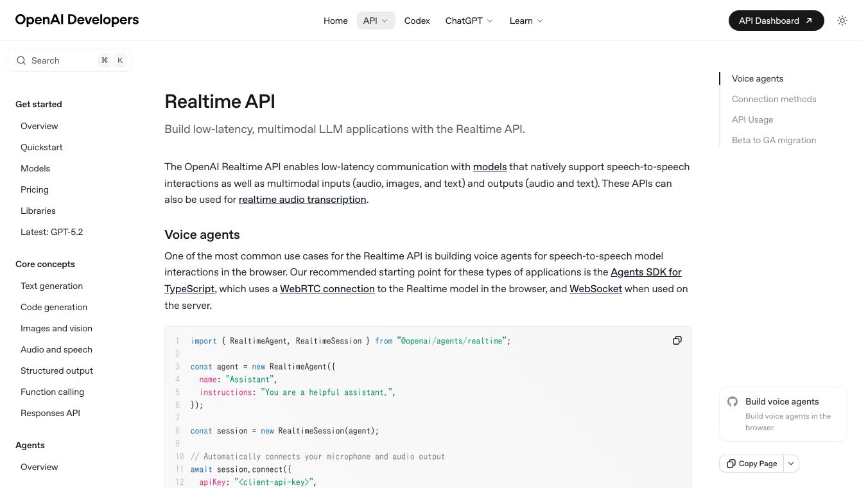The width and height of the screenshot is (868, 488).
Task: Open the Copy Page options chevron
Action: [x=791, y=463]
